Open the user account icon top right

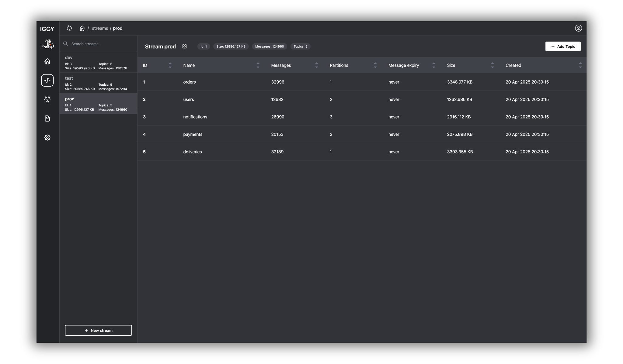[578, 28]
